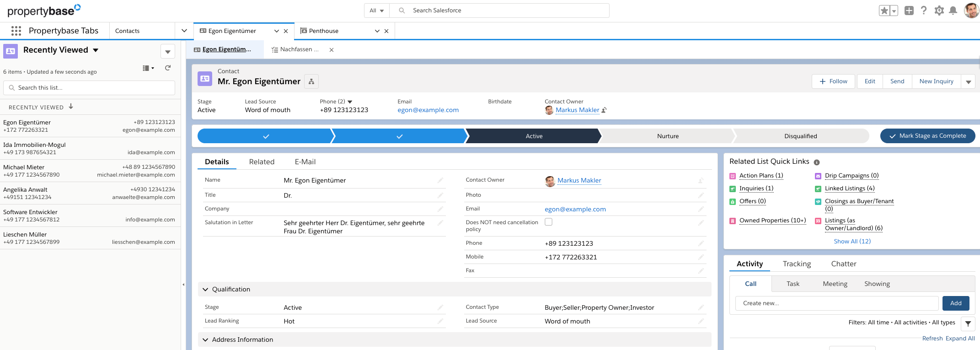Open the activity filter funnel icon
The image size is (980, 350).
pos(968,323)
